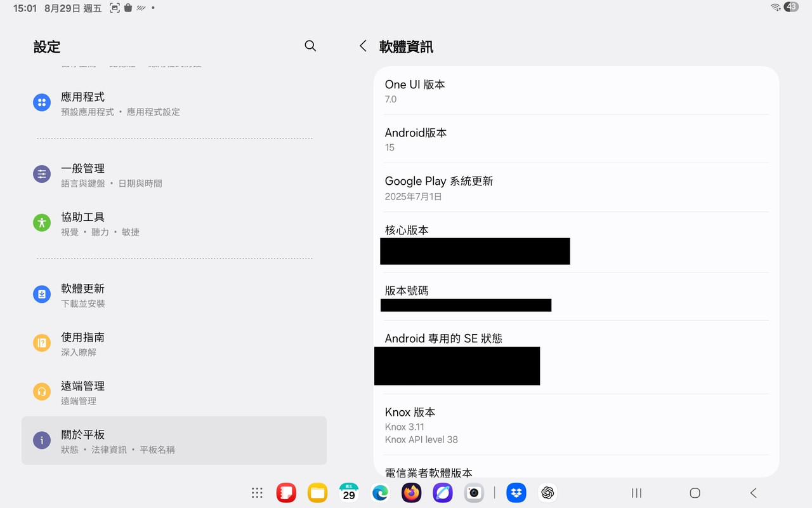812x508 pixels.
Task: Tap the date 8月29日 週五
Action: coord(73,8)
